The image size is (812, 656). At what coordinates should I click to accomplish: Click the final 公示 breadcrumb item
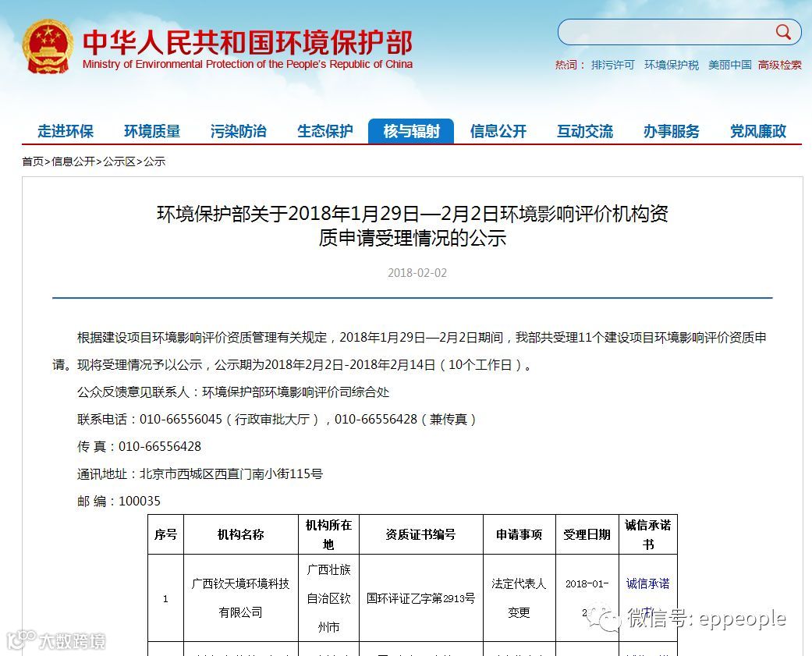(154, 161)
